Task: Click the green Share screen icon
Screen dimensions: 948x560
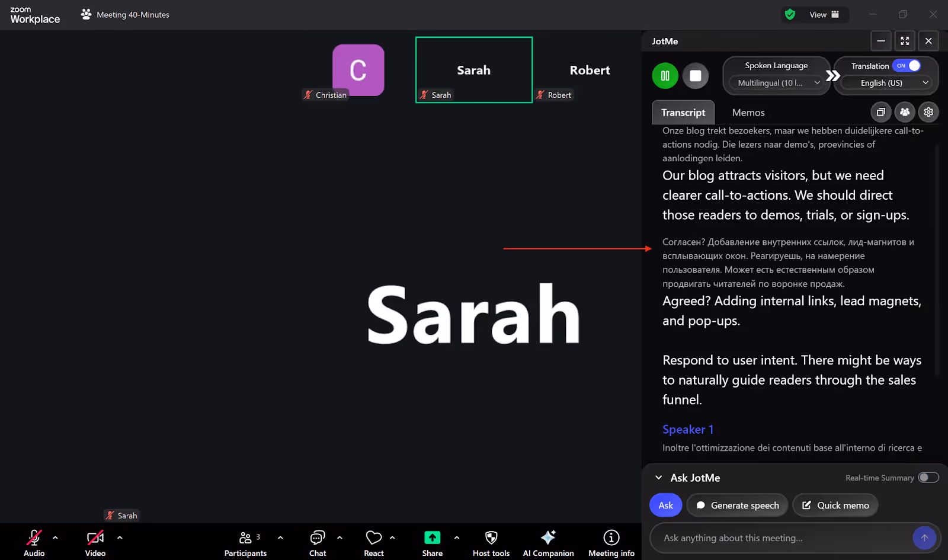Action: (x=433, y=538)
